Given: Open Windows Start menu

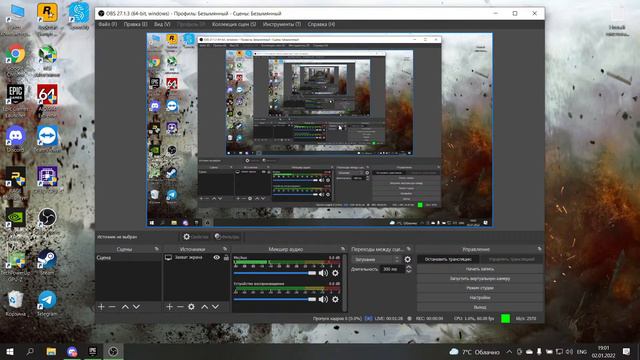Looking at the screenshot, I should tap(10, 351).
